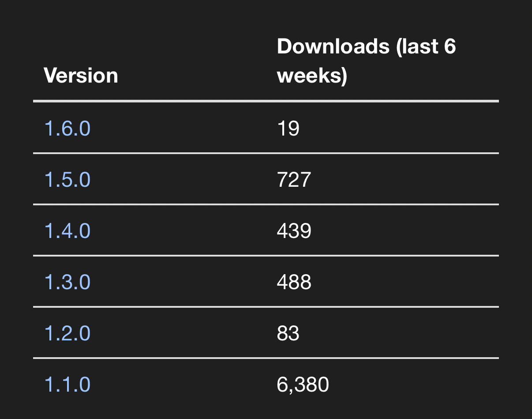
Task: Select the 6,380 downloads value
Action: click(303, 385)
